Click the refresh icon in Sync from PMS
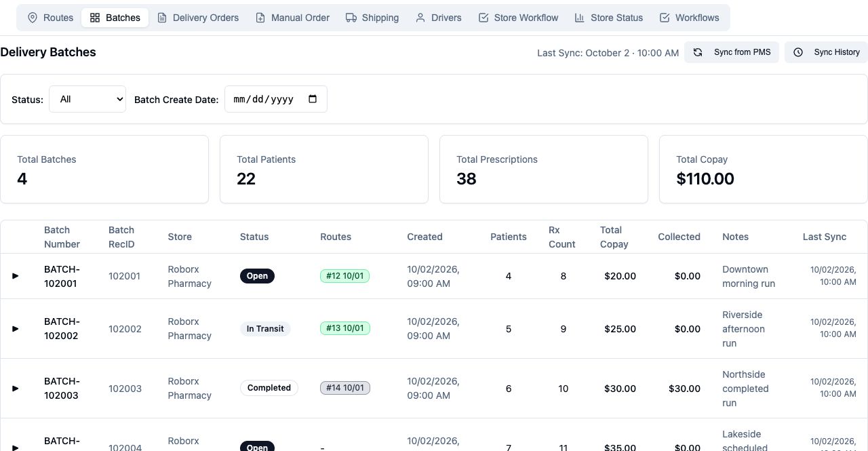 pyautogui.click(x=698, y=52)
